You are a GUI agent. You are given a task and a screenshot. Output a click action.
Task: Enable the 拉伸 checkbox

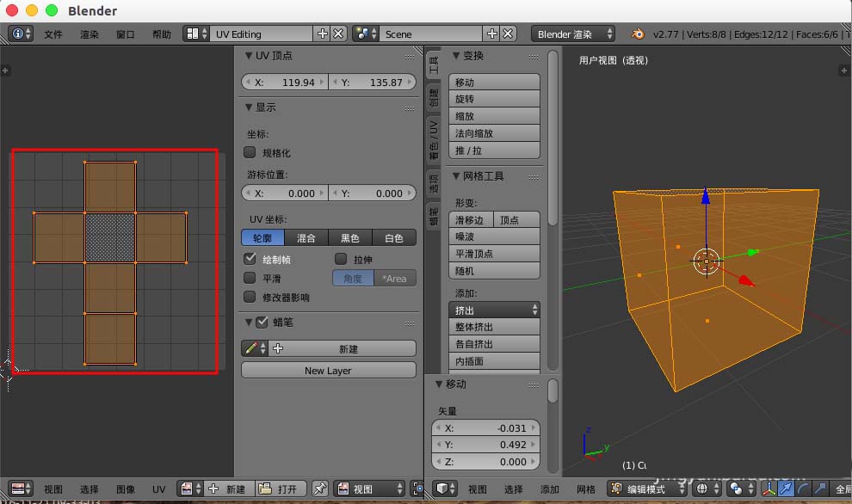click(341, 259)
